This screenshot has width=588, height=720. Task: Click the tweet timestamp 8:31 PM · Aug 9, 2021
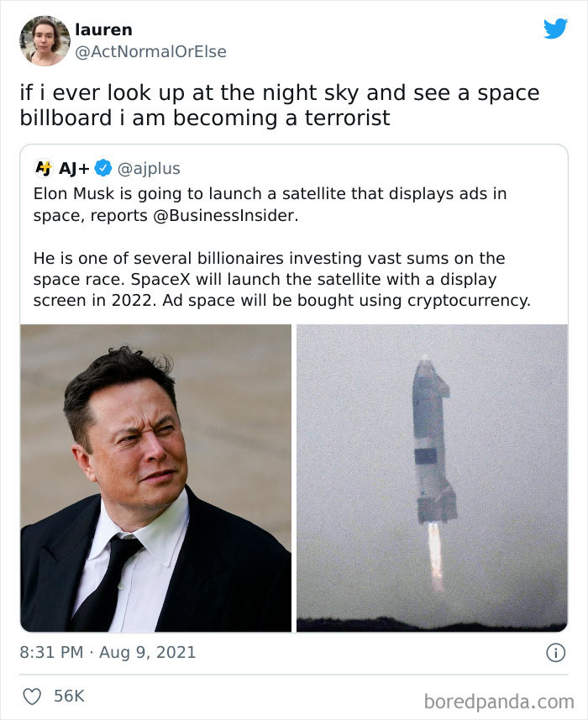[108, 652]
